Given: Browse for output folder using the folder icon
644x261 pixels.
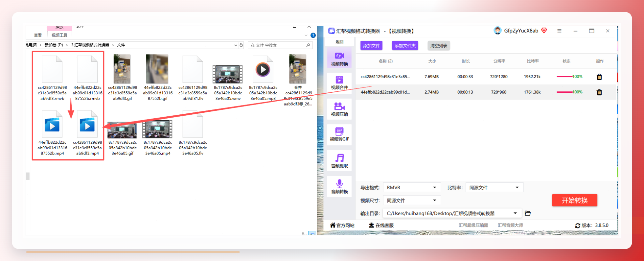Looking at the screenshot, I should 528,213.
